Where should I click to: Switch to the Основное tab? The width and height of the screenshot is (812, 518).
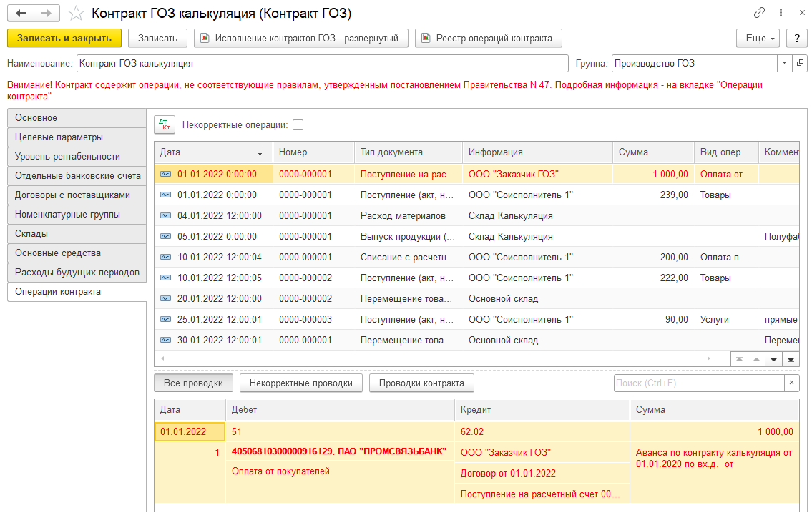click(x=77, y=118)
